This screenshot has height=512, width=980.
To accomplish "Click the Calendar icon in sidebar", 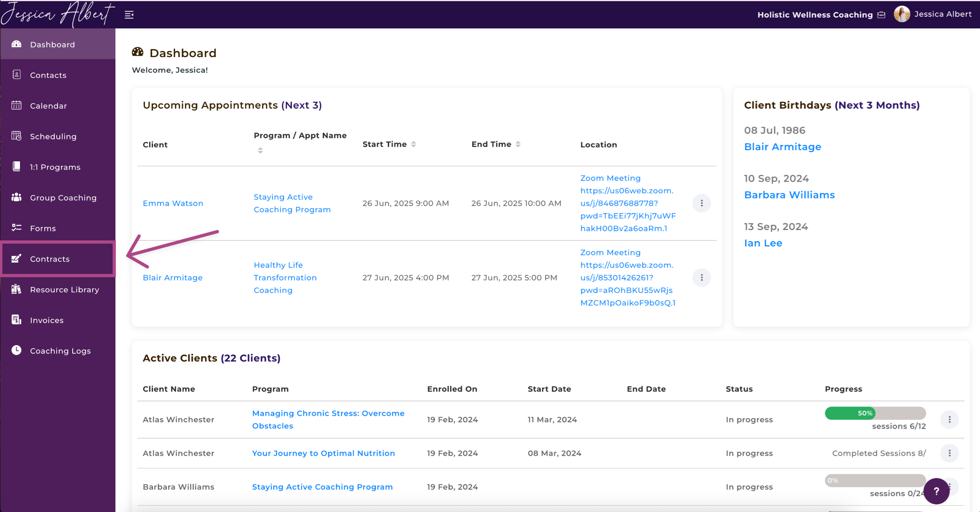I will tap(16, 105).
